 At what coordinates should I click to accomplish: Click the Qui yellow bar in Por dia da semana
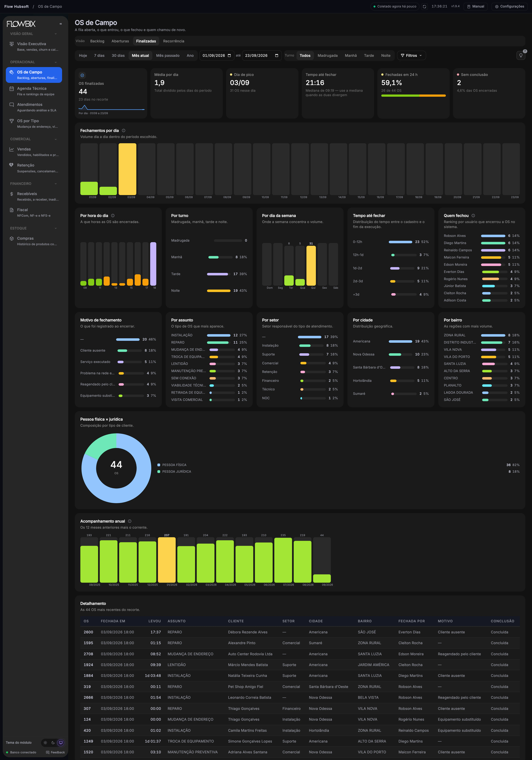pos(311,266)
